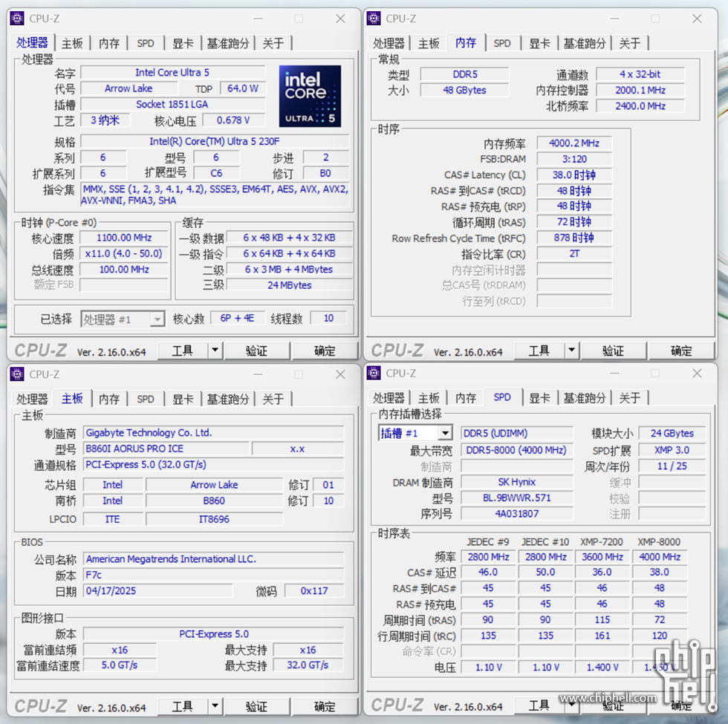
Task: Click the CPU-Z app icon in the top-right memory window title bar
Action: point(374,19)
